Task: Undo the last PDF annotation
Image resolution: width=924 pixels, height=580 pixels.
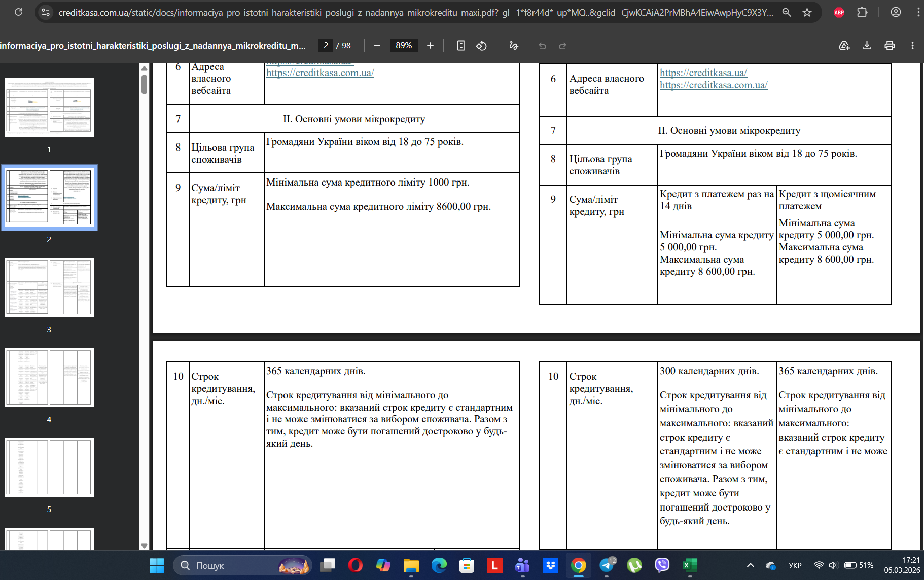Action: pos(542,46)
